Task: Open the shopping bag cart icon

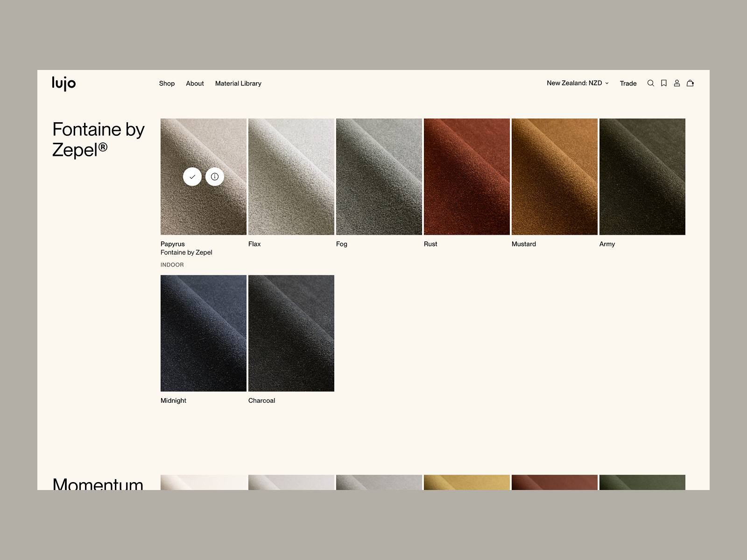Action: (690, 83)
